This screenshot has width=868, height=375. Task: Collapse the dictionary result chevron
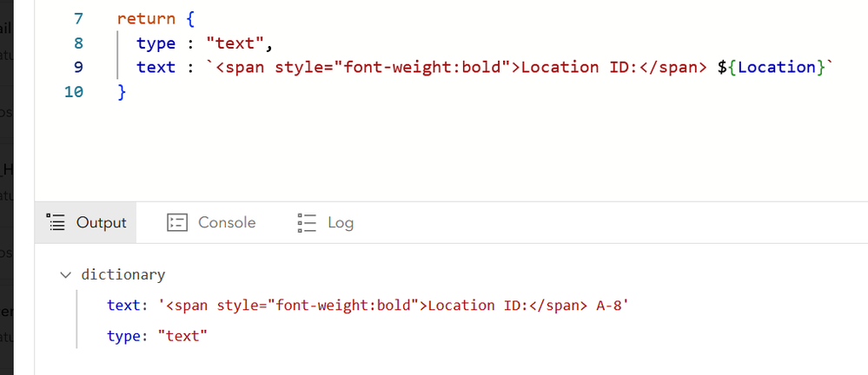[65, 274]
